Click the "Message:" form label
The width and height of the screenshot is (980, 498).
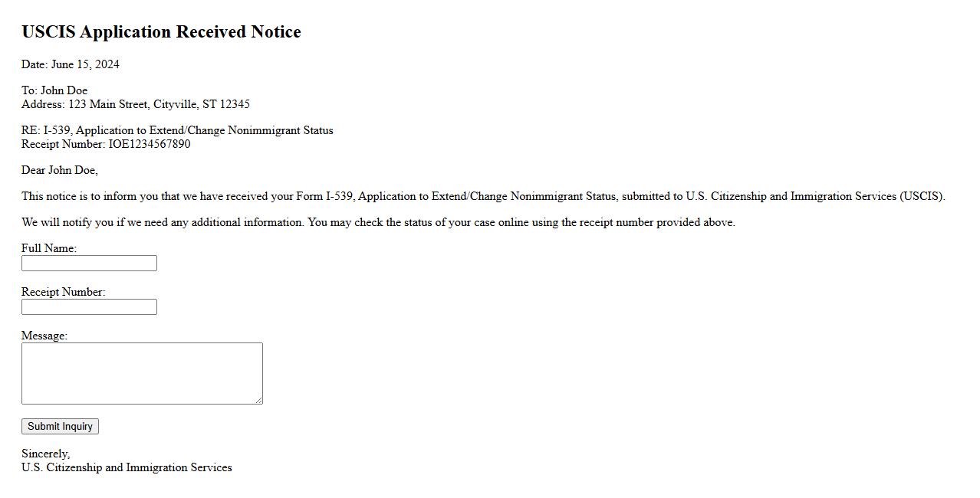pos(44,336)
